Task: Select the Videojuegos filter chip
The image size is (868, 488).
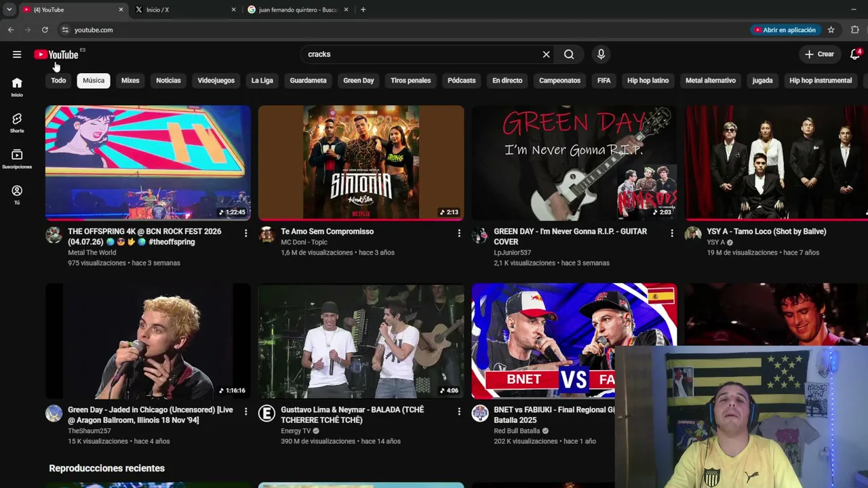Action: point(216,81)
